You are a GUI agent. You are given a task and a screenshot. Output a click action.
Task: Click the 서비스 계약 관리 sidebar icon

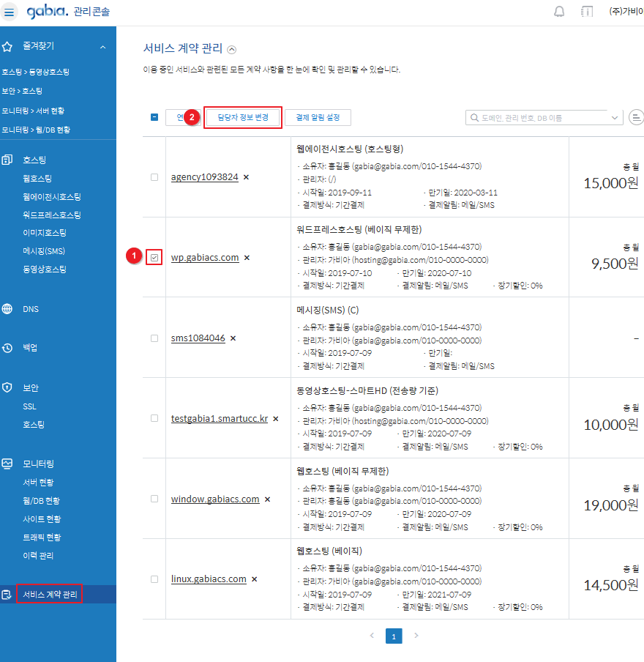coord(7,595)
